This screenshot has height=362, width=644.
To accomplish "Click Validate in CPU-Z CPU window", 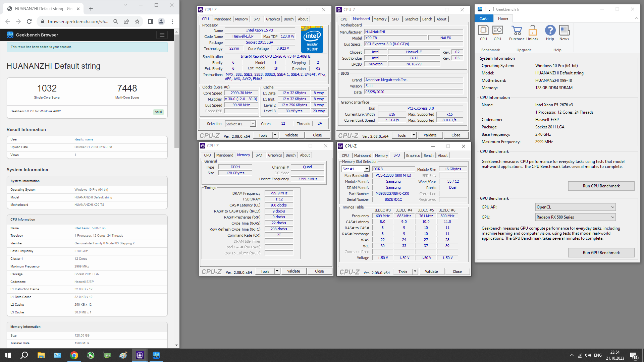I will click(x=291, y=135).
